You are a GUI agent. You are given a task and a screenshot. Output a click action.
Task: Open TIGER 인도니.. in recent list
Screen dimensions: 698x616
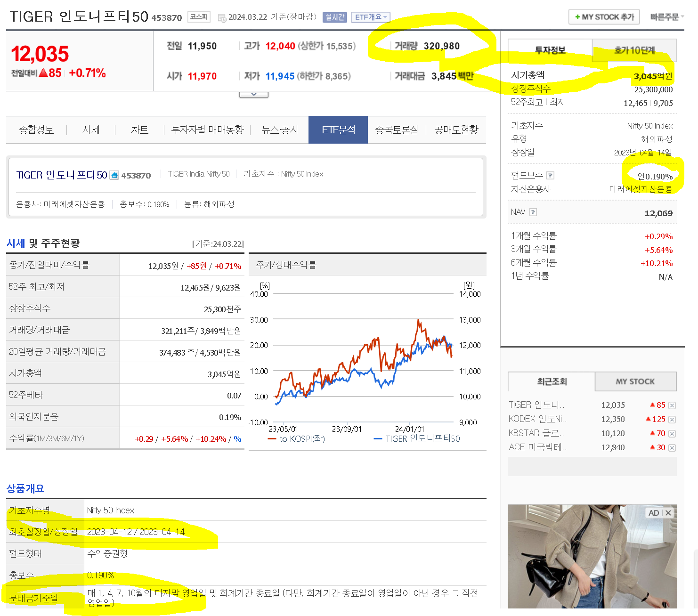coord(536,405)
